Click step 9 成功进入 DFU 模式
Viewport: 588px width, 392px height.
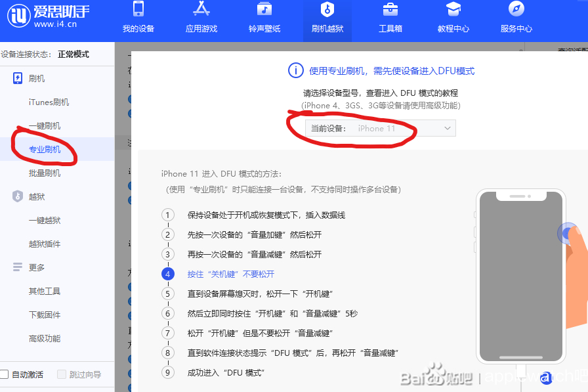pos(226,372)
